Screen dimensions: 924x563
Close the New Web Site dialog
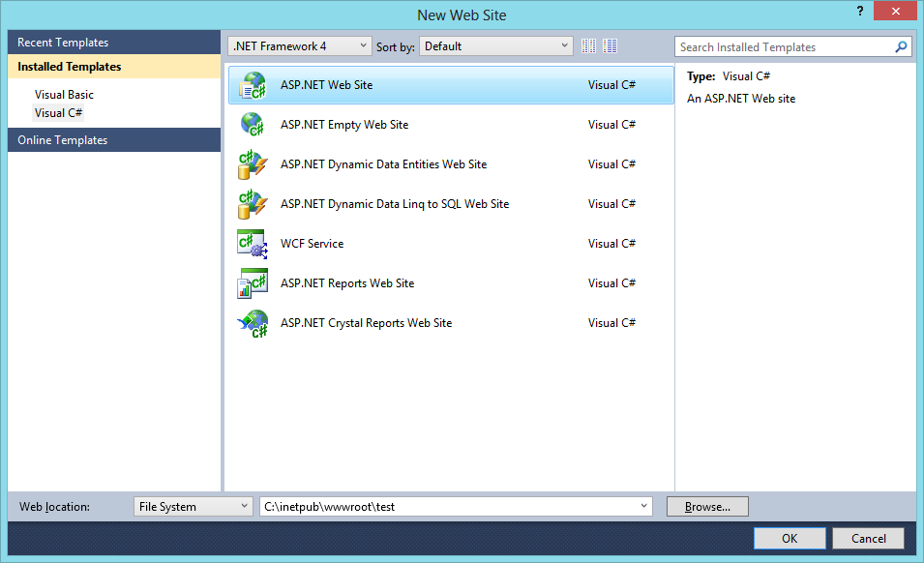tap(895, 11)
